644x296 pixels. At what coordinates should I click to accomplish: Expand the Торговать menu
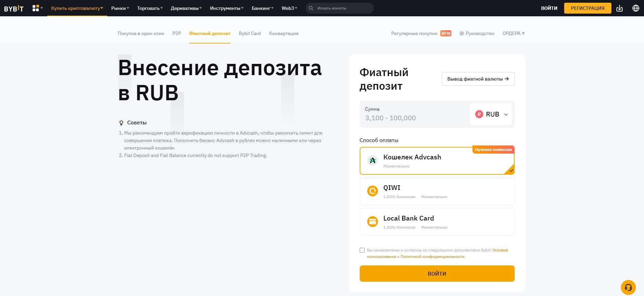point(150,8)
